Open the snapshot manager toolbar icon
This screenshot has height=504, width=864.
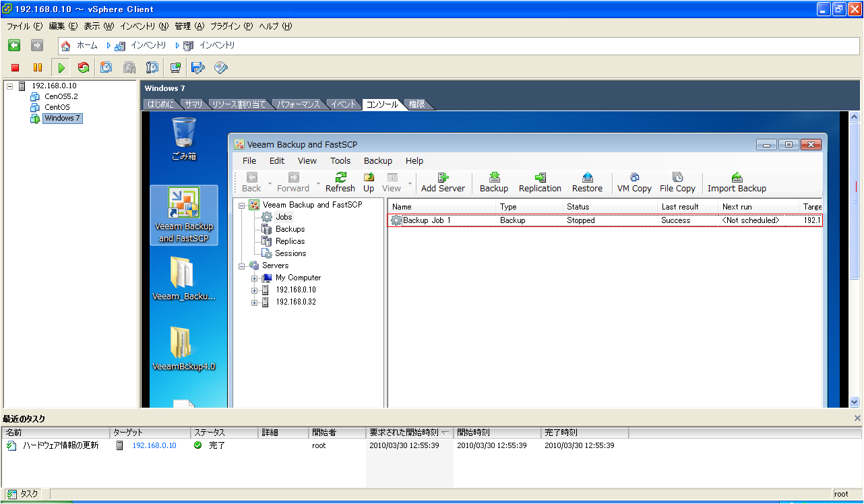coord(152,67)
